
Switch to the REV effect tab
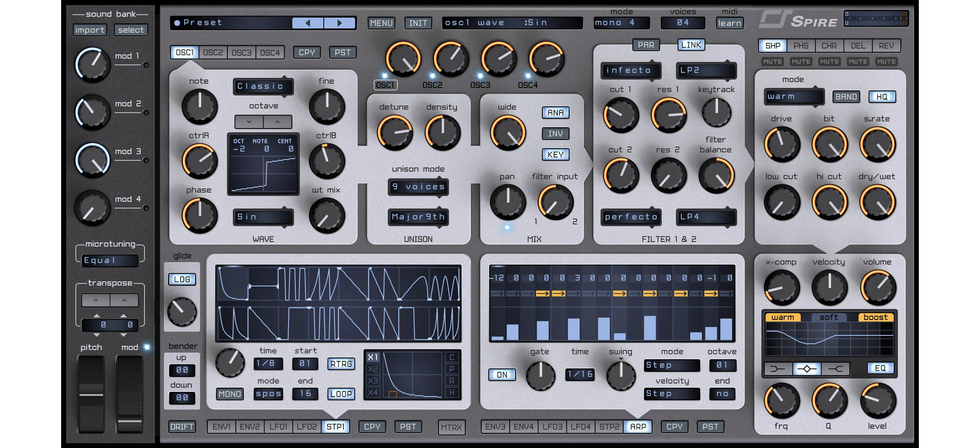[x=886, y=46]
